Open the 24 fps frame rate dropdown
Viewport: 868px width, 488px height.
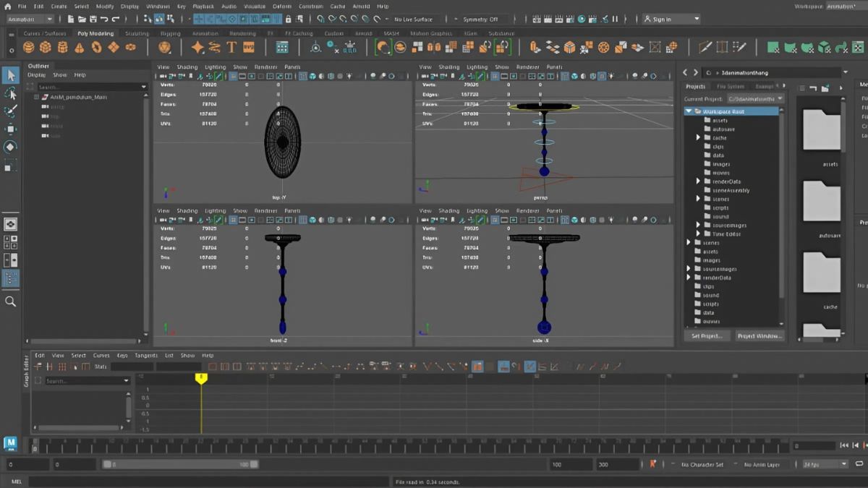pos(825,464)
